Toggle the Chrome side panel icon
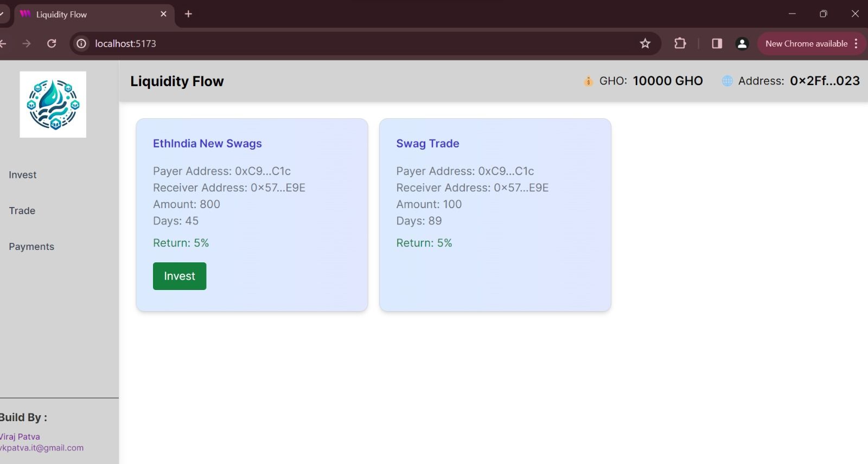Viewport: 868px width, 464px height. coord(717,43)
